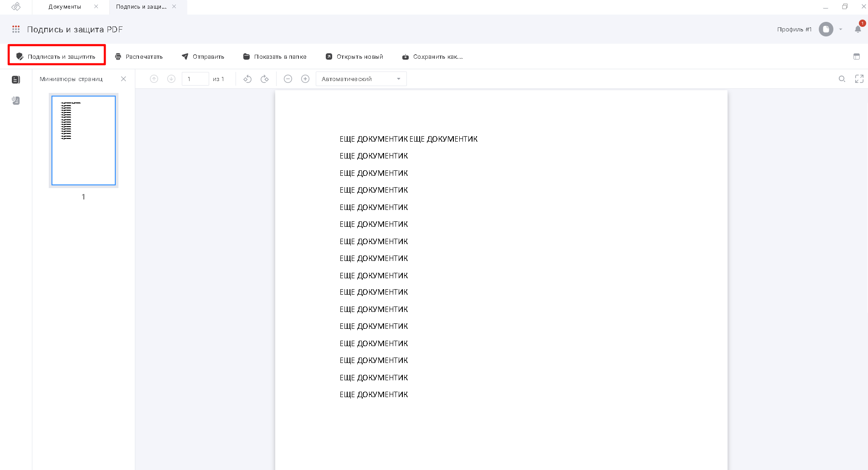Open Показать в папке

coord(275,56)
